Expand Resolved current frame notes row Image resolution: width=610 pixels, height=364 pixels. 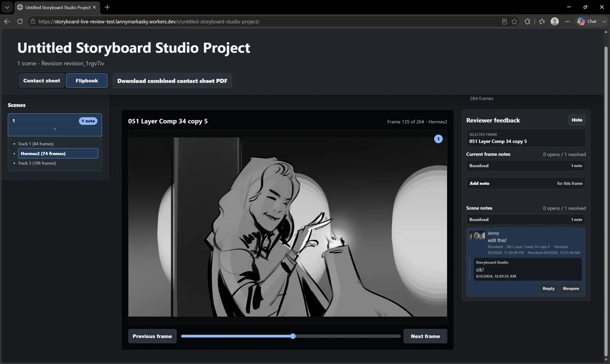526,166
